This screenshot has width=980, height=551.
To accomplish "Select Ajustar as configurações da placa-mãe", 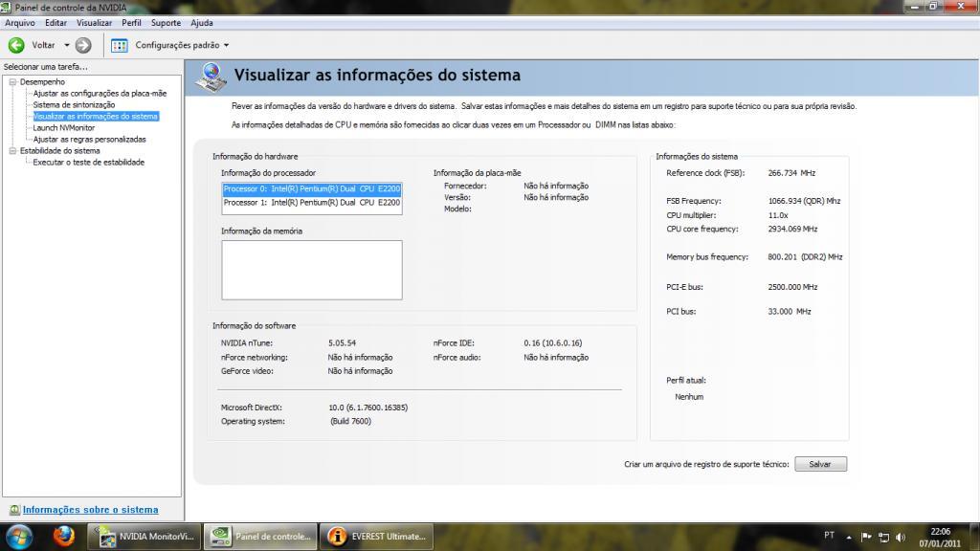I will pos(100,93).
